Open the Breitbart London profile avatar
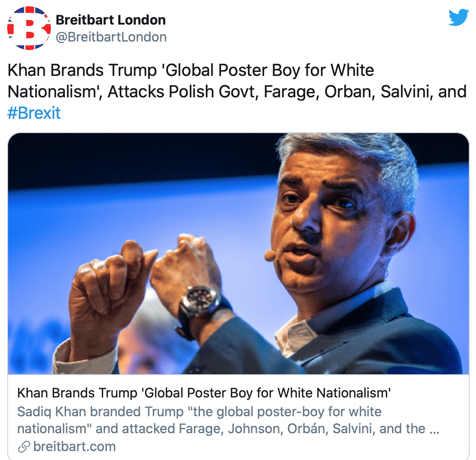 pyautogui.click(x=29, y=28)
